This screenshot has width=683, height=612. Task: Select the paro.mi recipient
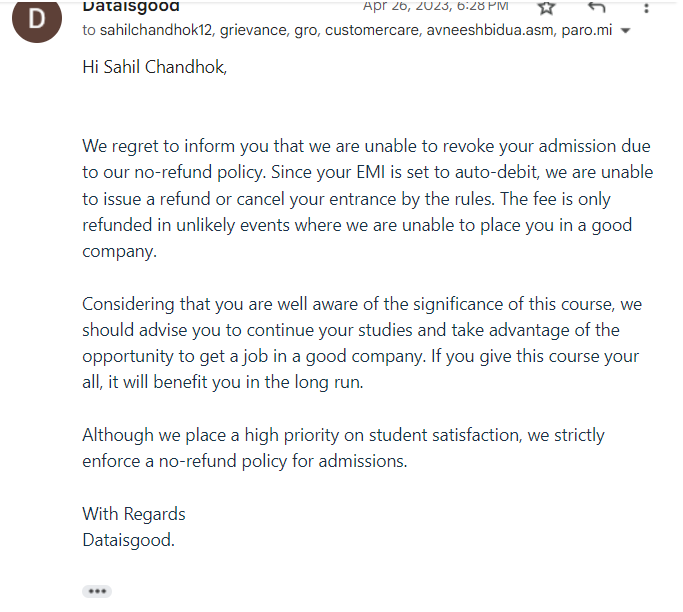587,30
